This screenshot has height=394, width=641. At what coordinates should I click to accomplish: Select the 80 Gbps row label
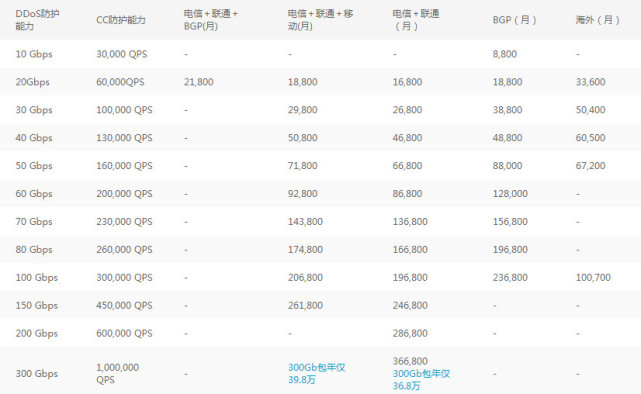pyautogui.click(x=34, y=249)
